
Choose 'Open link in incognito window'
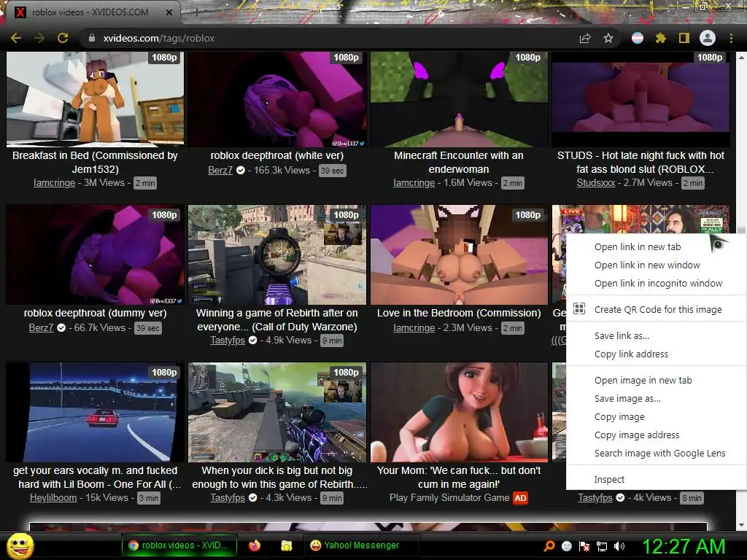click(658, 284)
